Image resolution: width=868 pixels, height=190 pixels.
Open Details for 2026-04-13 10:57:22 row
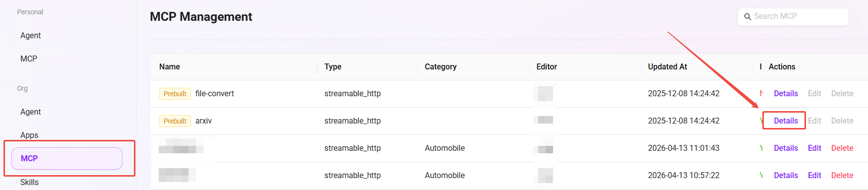pyautogui.click(x=786, y=175)
